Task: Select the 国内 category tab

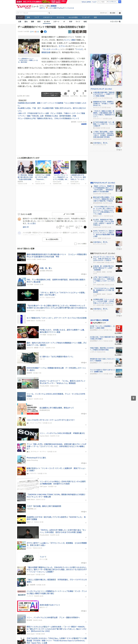Action: point(26,21)
